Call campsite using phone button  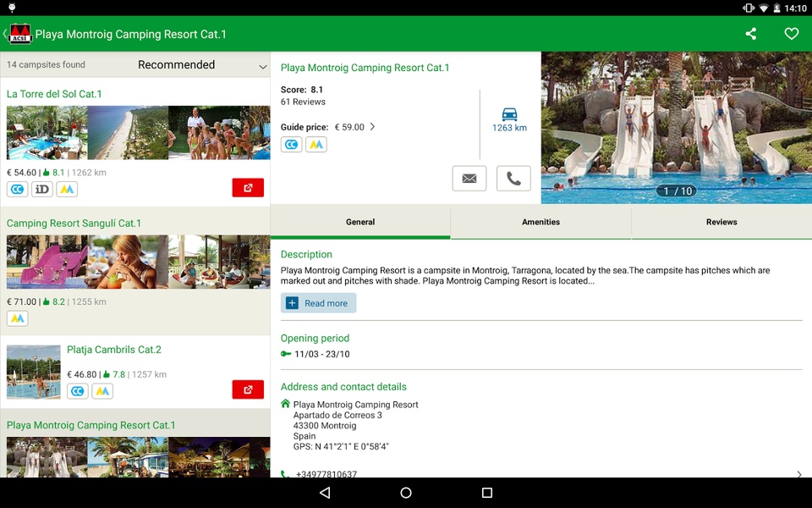pyautogui.click(x=513, y=179)
